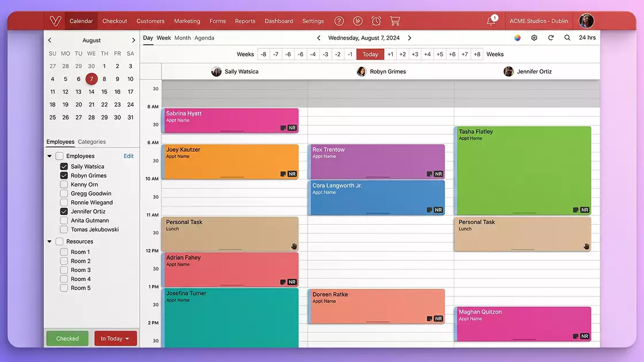Open the Customers menu
Screen dimensions: 644x362
[150, 21]
